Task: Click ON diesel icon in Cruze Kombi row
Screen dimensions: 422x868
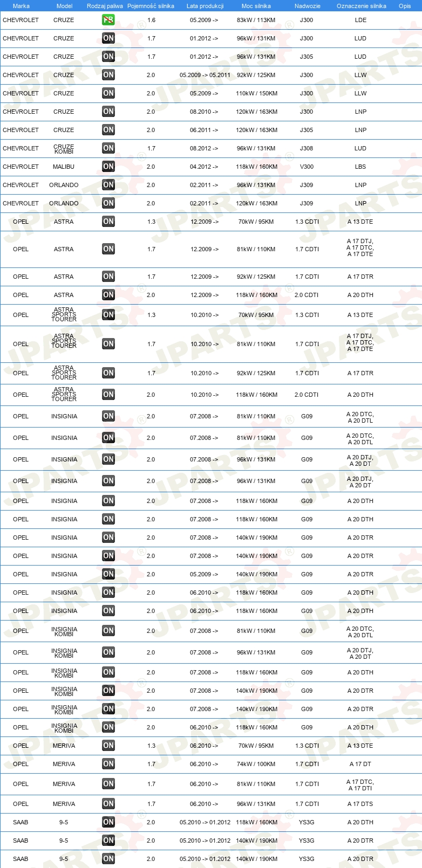Action: click(108, 148)
